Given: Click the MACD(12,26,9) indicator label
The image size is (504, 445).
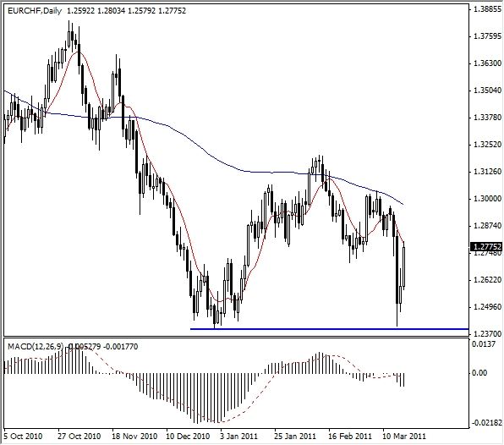Looking at the screenshot, I should (36, 346).
